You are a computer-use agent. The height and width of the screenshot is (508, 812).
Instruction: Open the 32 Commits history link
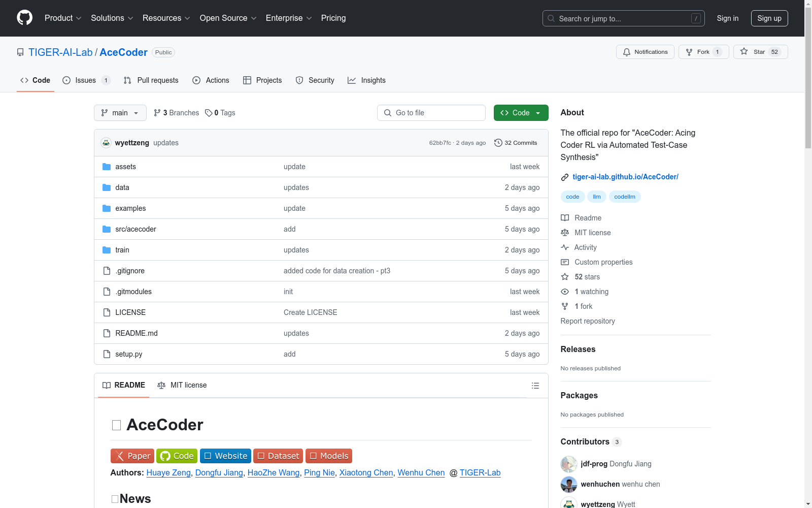pyautogui.click(x=516, y=143)
